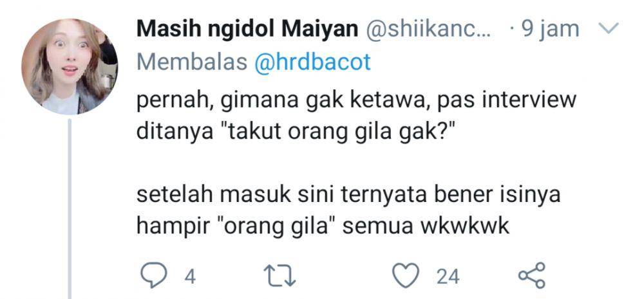Viewport: 644px width, 299px height.
Task: Like the tweet with the heart icon
Action: (x=406, y=275)
